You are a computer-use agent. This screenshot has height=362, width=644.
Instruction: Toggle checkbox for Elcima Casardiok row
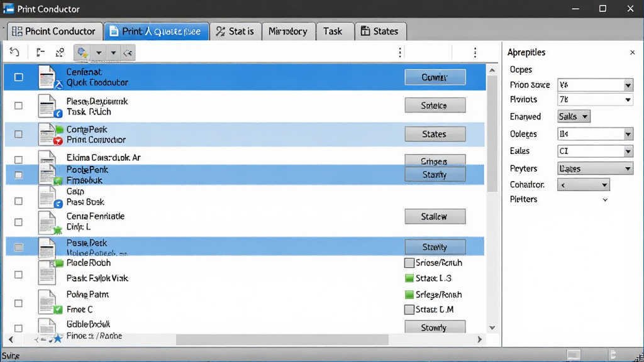click(x=18, y=159)
